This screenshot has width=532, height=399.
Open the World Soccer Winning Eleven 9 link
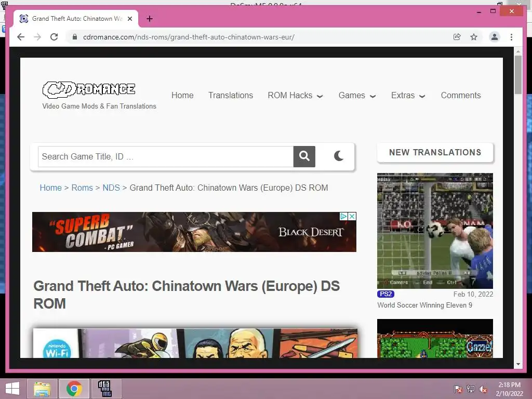coord(425,305)
